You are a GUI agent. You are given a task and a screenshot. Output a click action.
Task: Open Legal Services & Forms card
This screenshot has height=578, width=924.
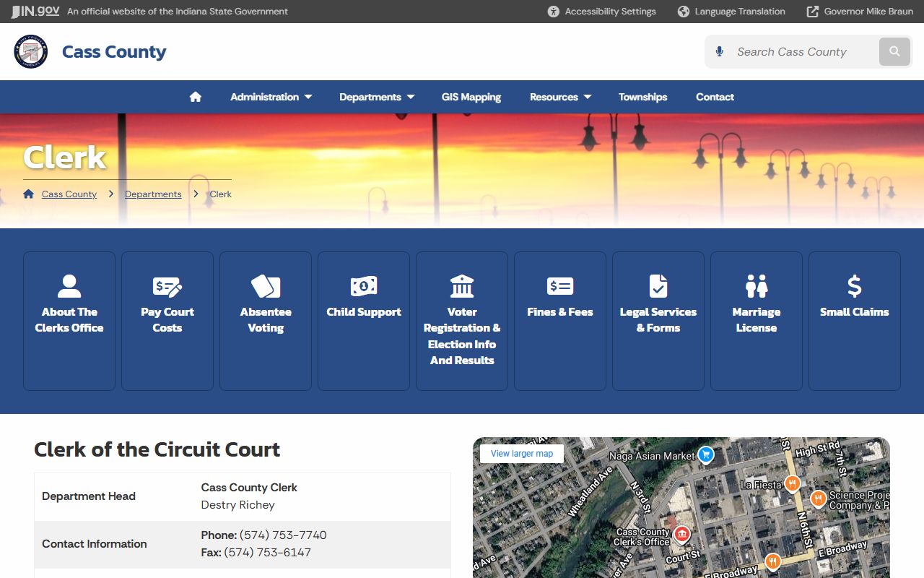click(658, 321)
